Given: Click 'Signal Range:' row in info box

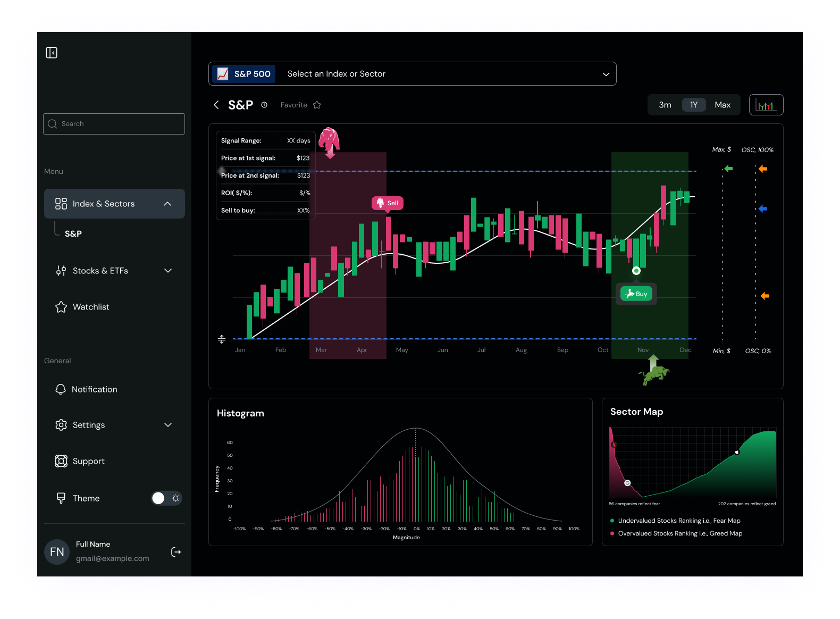Looking at the screenshot, I should [266, 141].
